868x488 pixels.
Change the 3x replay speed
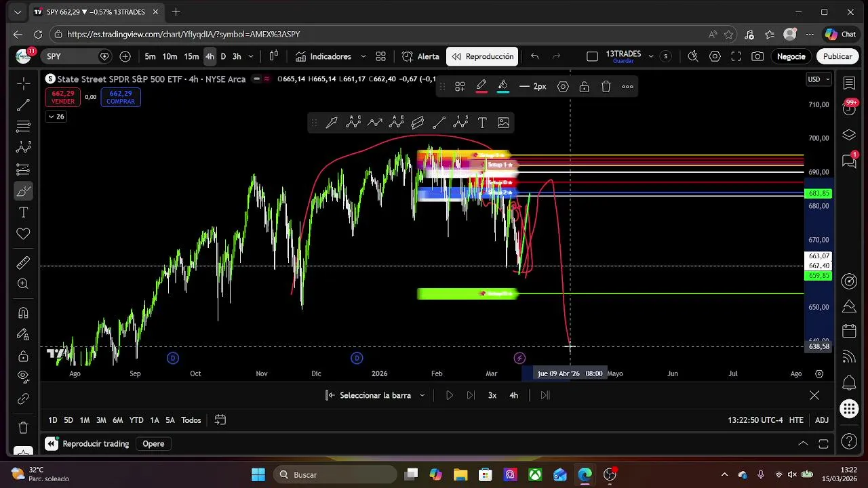(x=492, y=395)
